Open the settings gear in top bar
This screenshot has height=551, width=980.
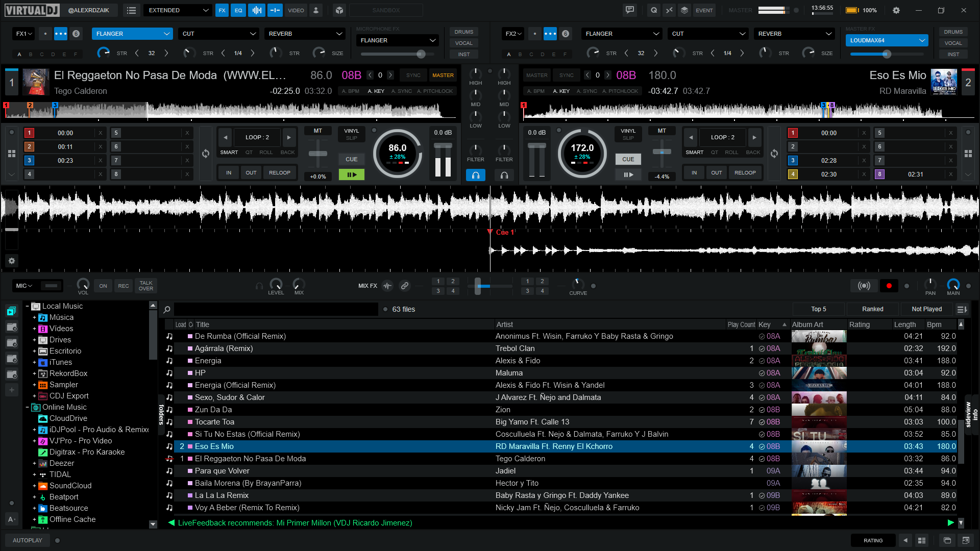(x=896, y=10)
